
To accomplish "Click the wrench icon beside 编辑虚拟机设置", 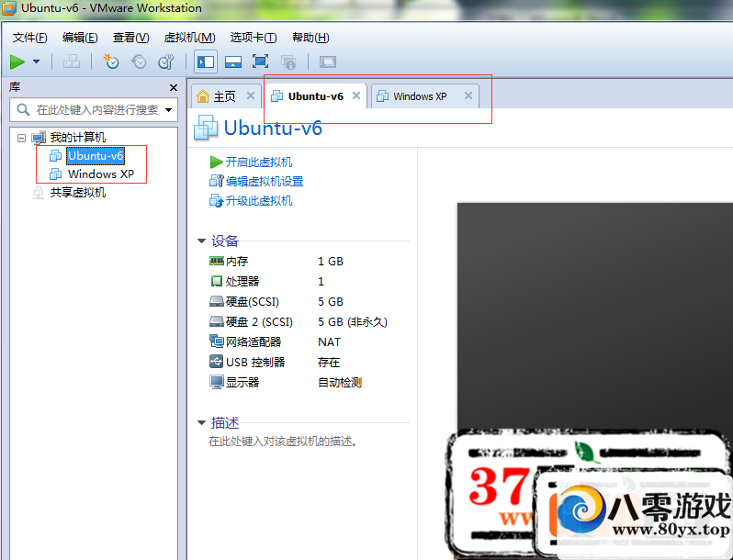I will tap(217, 181).
